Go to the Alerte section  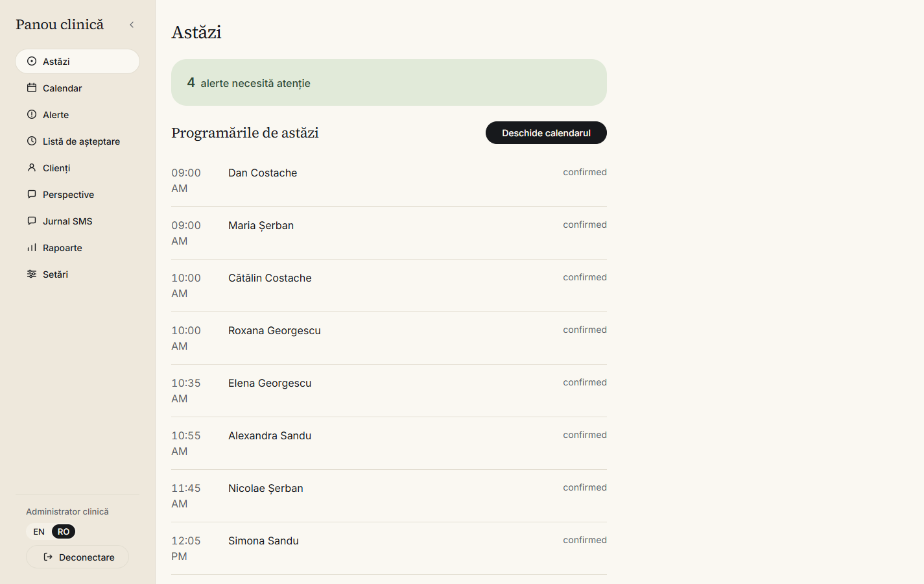(x=77, y=115)
